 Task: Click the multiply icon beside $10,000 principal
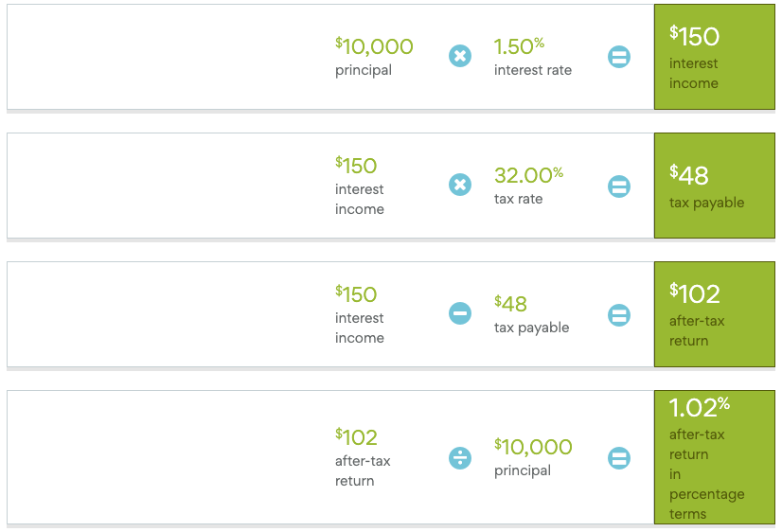460,57
